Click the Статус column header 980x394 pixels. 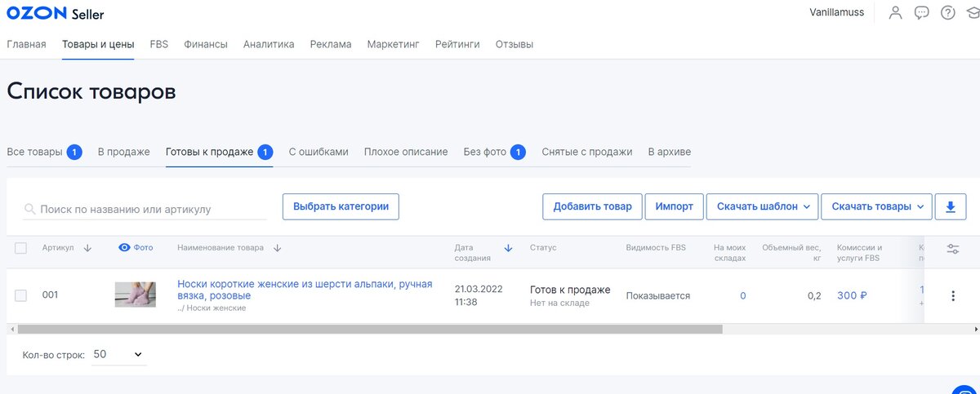(x=543, y=247)
